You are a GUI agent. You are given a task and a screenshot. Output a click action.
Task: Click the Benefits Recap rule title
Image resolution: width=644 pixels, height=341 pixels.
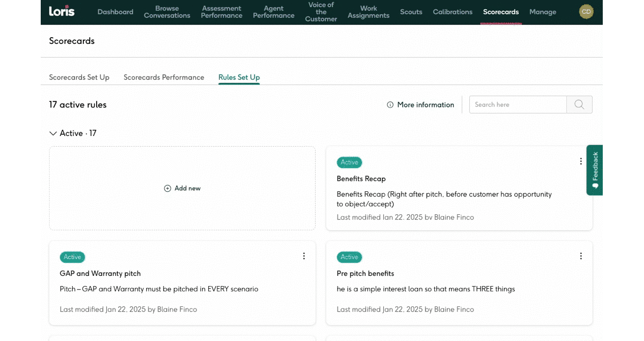[x=361, y=179]
